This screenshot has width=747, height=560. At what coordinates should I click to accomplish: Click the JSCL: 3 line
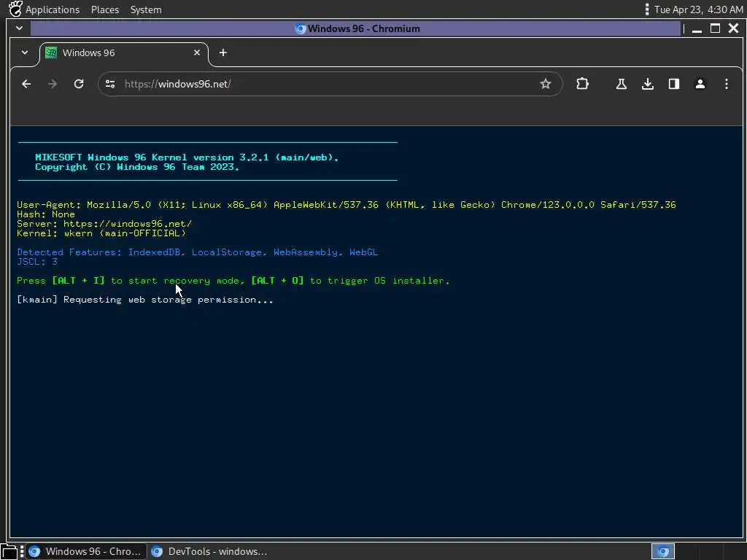coord(37,262)
